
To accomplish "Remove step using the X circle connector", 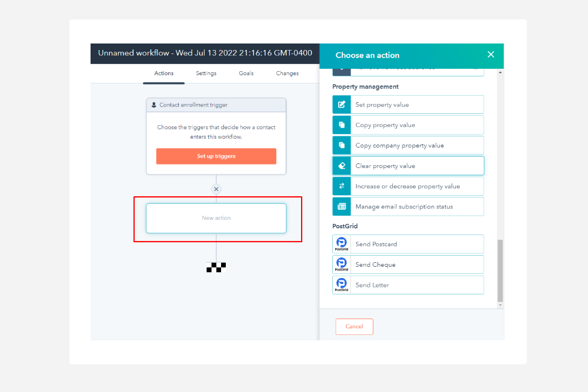I will 216,189.
